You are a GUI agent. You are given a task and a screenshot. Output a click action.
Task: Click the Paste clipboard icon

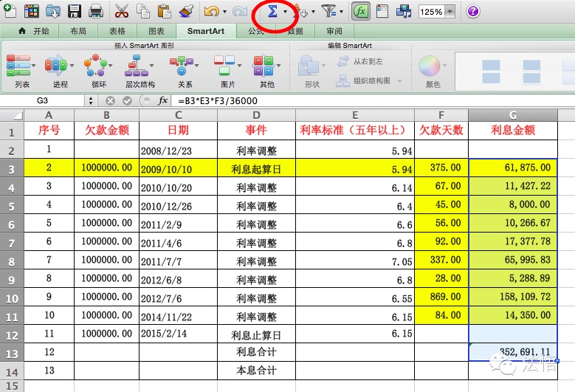165,11
